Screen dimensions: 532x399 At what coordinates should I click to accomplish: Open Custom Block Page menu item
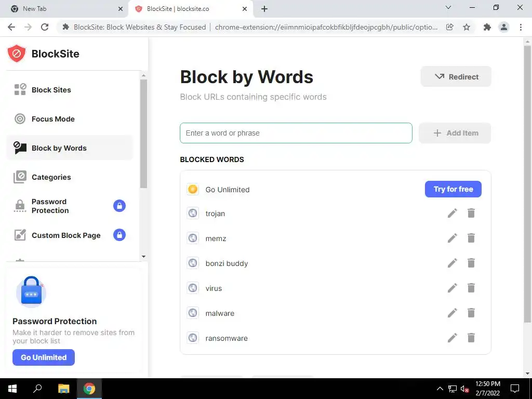[x=69, y=235]
